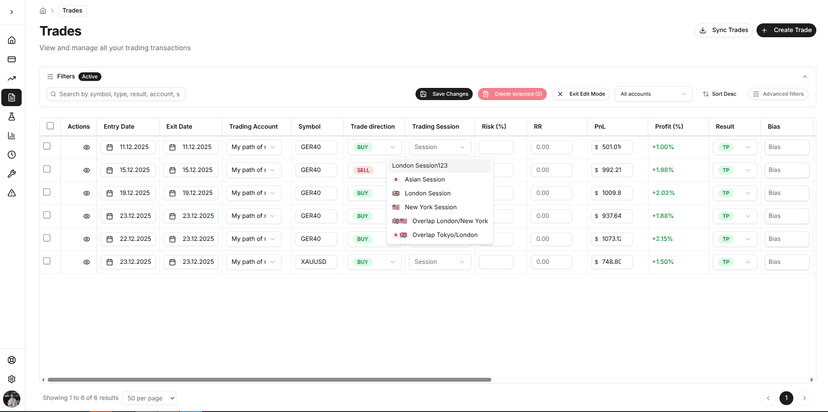View trade details for the 19.12.2025 row
This screenshot has height=412, width=828.
87,193
